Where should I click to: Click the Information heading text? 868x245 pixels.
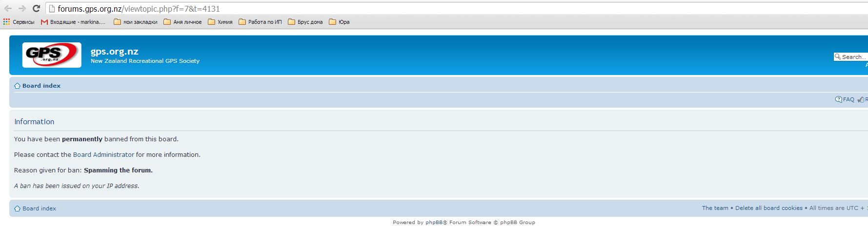point(34,122)
